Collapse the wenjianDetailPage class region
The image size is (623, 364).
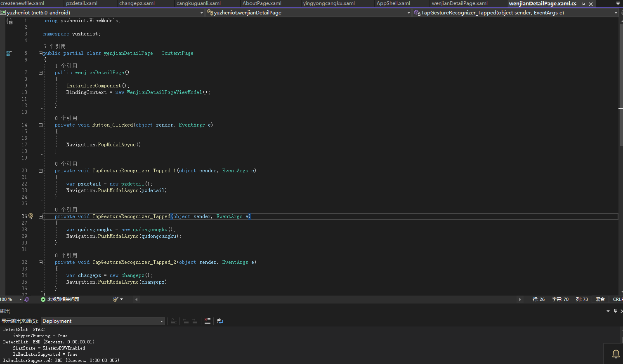click(40, 53)
